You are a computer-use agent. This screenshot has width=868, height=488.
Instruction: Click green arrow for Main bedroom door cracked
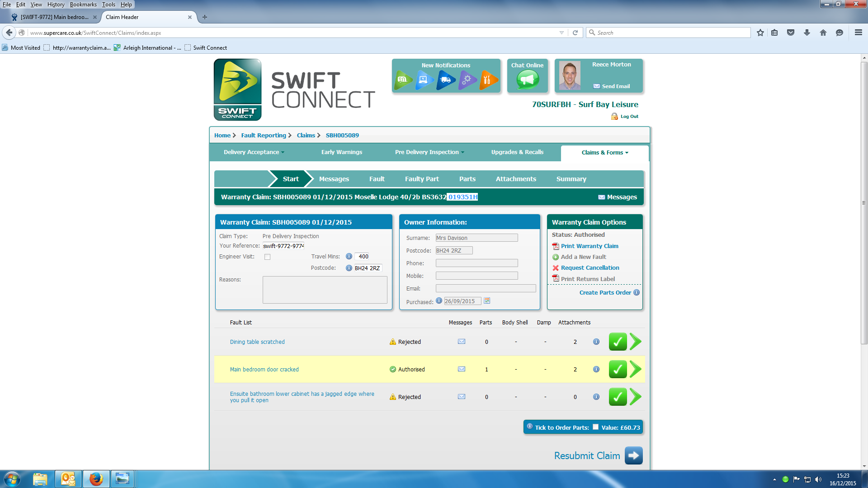click(636, 369)
